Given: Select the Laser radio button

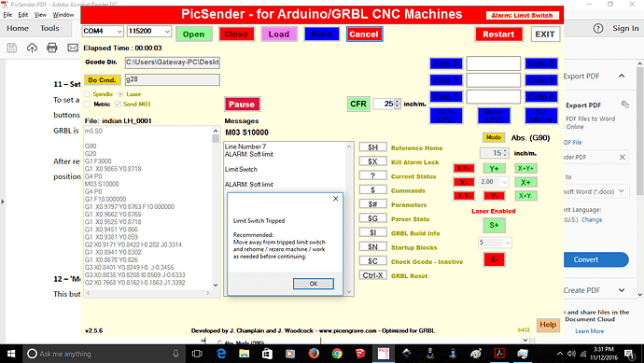Looking at the screenshot, I should click(120, 94).
